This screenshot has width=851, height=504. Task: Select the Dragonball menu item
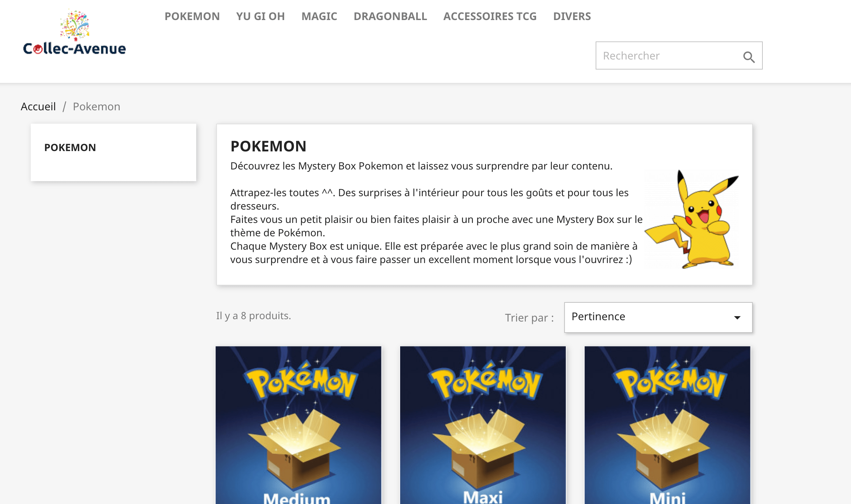pos(390,16)
